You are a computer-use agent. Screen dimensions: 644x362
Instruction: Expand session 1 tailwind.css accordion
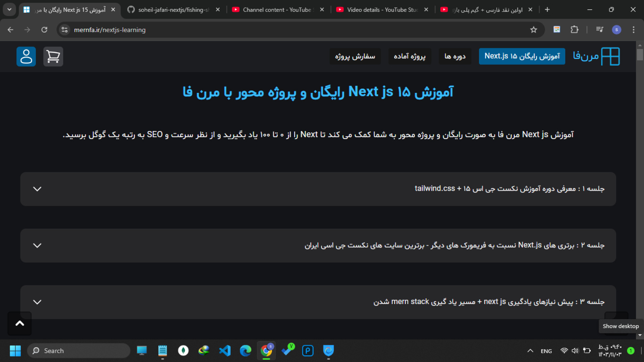(x=318, y=189)
